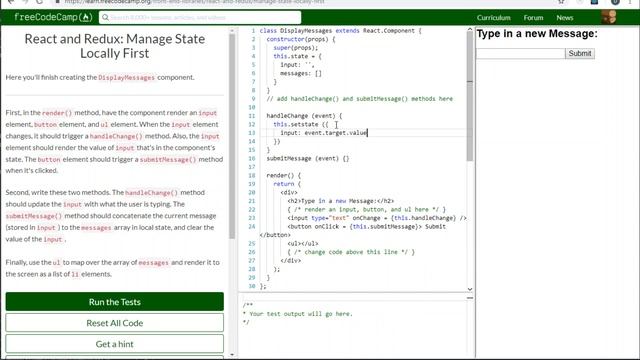This screenshot has width=640, height=360.
Task: Click the 'messages: []' code line
Action: (x=301, y=73)
